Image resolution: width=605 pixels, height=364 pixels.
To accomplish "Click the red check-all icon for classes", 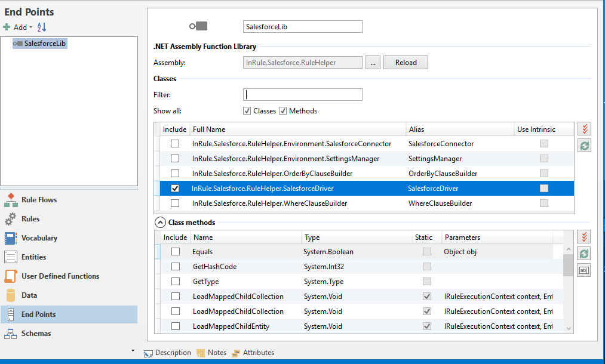I will coord(585,129).
